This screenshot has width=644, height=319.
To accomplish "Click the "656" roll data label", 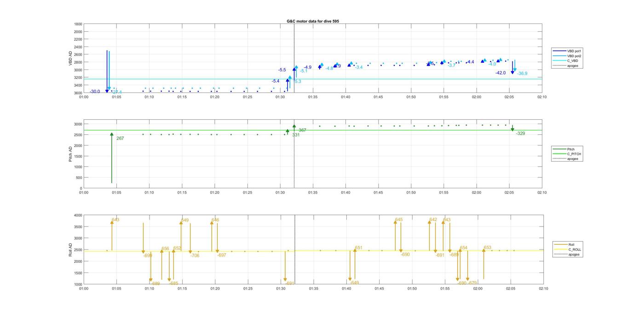I will click(165, 249).
